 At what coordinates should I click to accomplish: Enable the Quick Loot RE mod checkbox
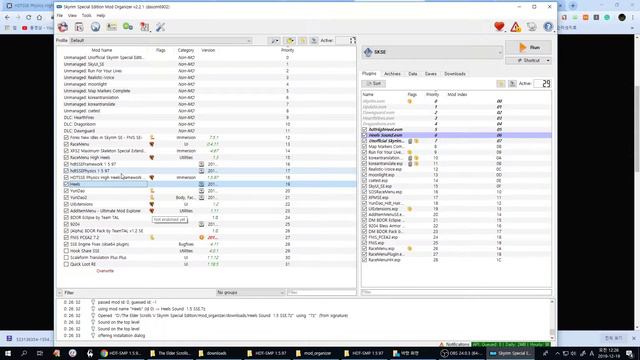(66, 264)
